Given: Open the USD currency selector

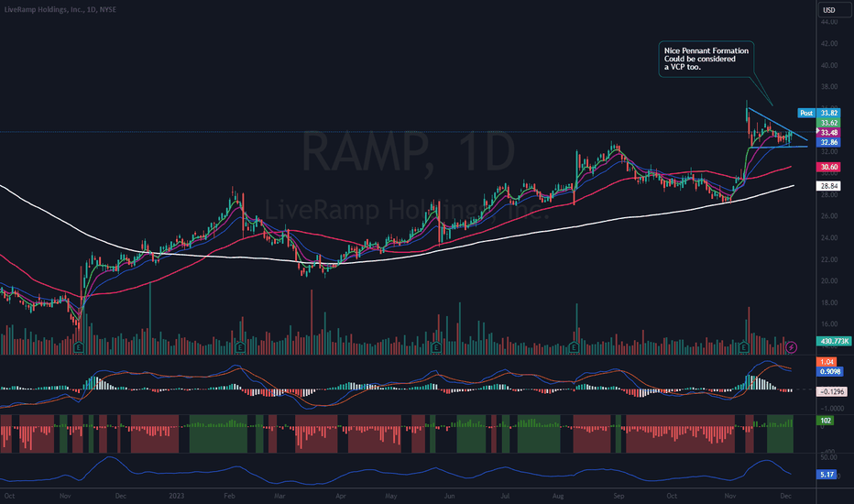Looking at the screenshot, I should click(x=835, y=10).
